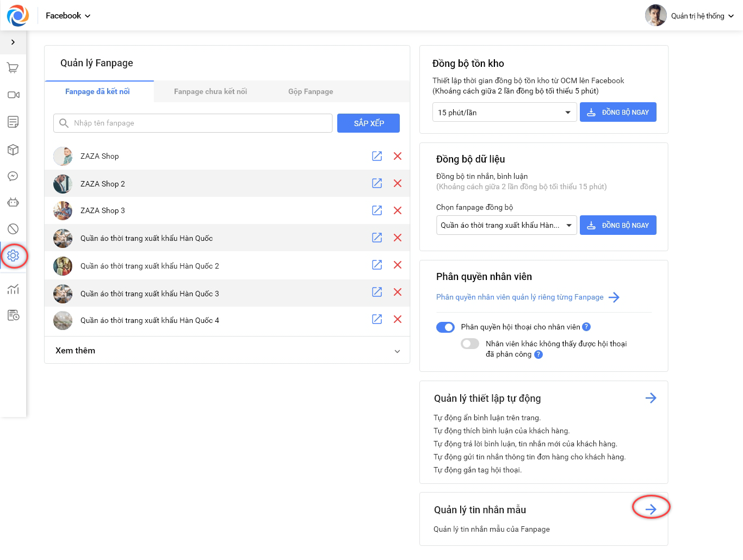Enable Nhân viên khác không thấy hội thoại toggle
The width and height of the screenshot is (743, 560).
tap(470, 344)
